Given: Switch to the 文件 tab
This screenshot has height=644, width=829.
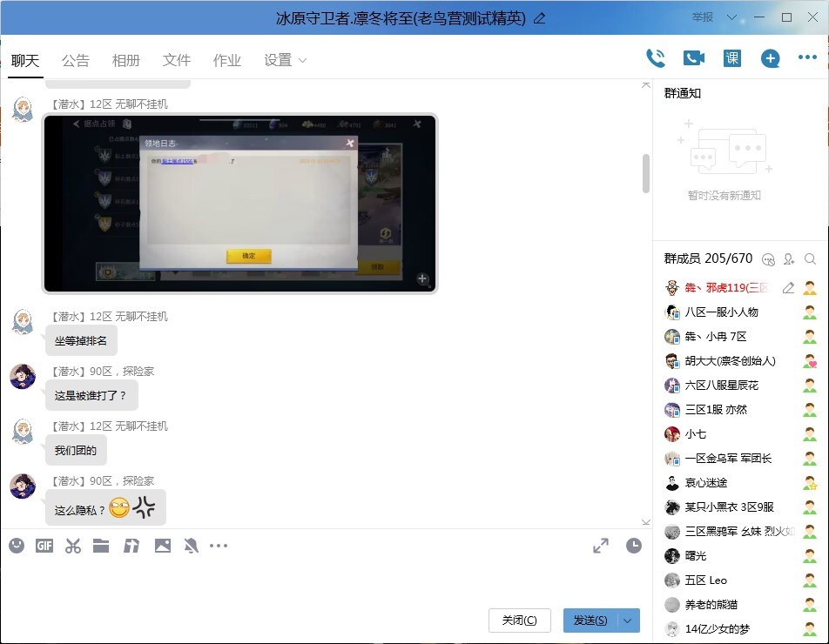Looking at the screenshot, I should click(177, 60).
